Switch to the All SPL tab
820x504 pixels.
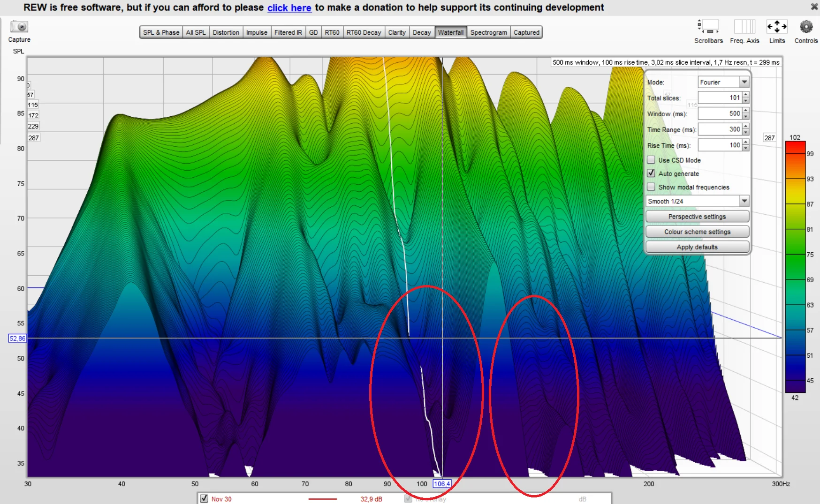(x=196, y=32)
